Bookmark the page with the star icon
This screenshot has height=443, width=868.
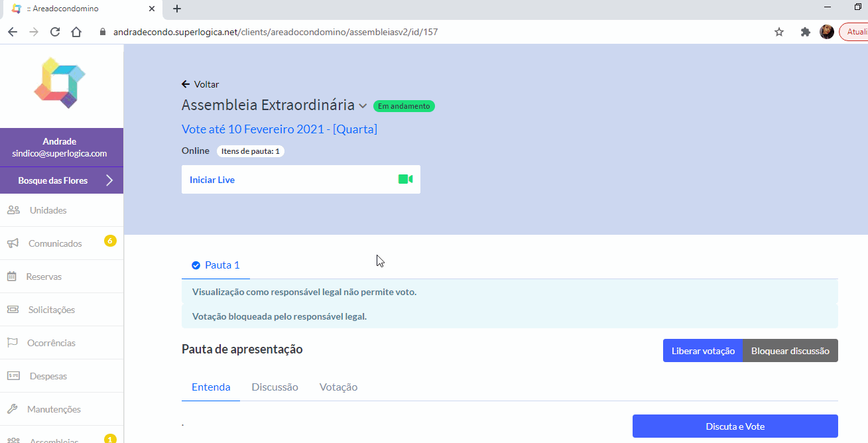pyautogui.click(x=779, y=32)
